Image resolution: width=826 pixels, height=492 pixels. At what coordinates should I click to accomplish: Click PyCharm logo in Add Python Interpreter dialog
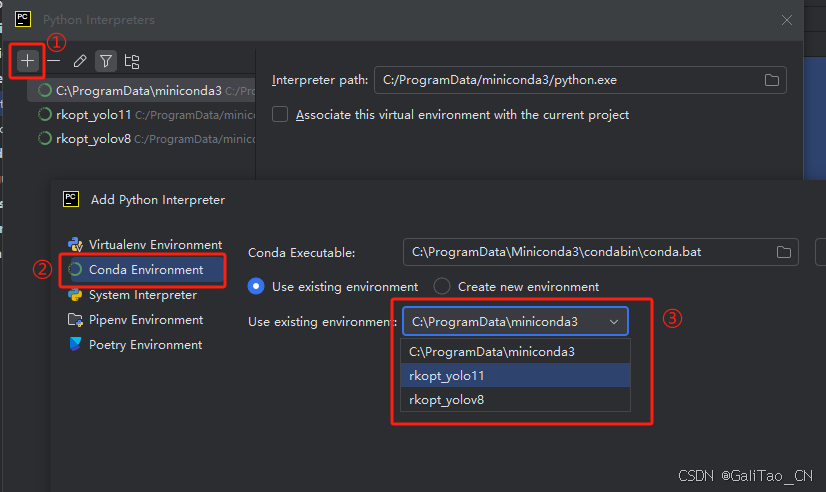tap(71, 199)
